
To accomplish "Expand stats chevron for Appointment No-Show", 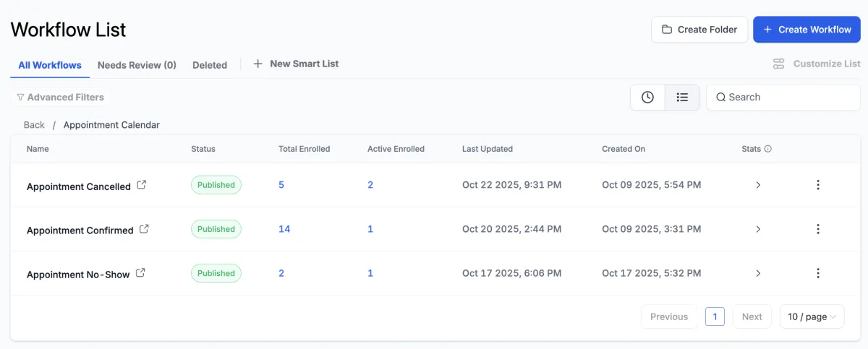I will pyautogui.click(x=758, y=273).
